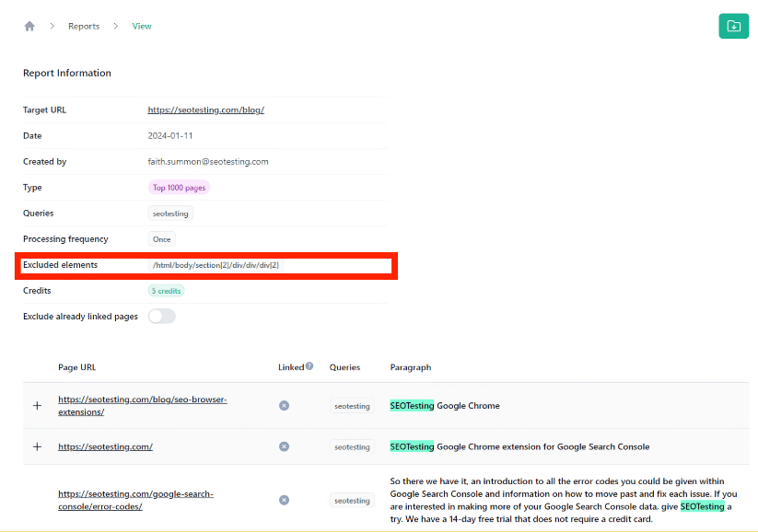This screenshot has width=758, height=532.
Task: Click the Linked column header text
Action: click(x=291, y=367)
